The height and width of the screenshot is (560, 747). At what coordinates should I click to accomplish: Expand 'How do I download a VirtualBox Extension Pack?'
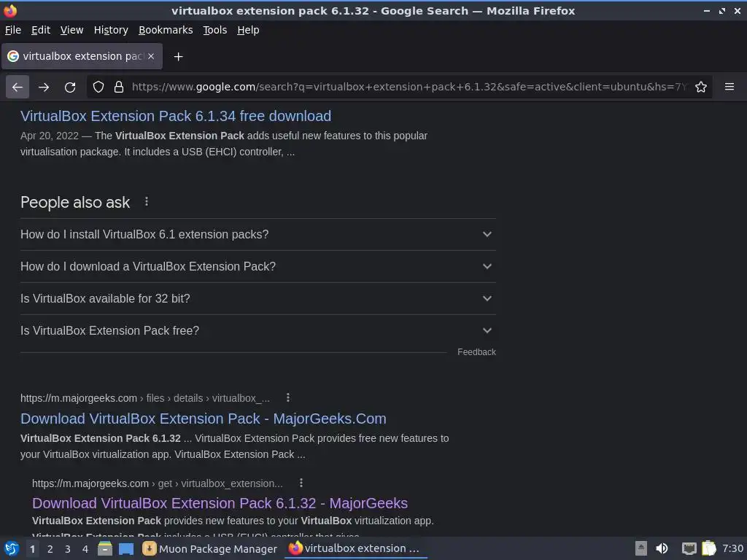point(258,266)
